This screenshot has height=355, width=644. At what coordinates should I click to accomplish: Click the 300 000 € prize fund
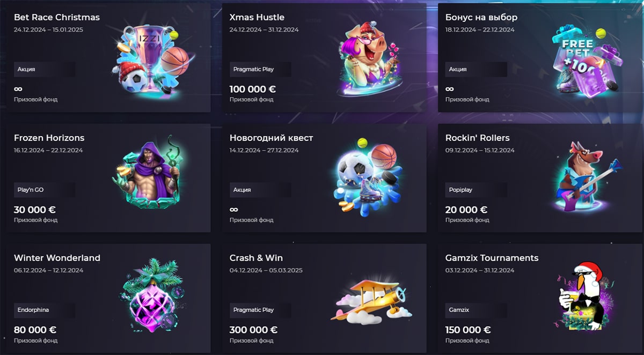(x=253, y=330)
